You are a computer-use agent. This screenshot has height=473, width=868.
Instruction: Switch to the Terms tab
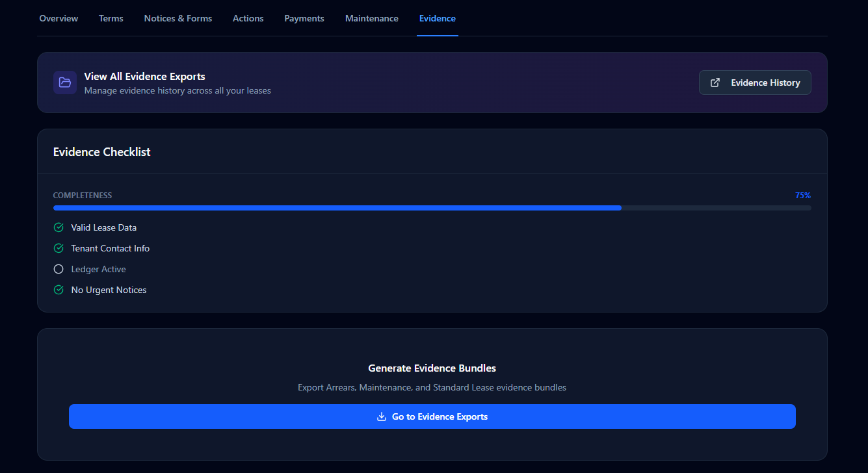click(x=111, y=18)
